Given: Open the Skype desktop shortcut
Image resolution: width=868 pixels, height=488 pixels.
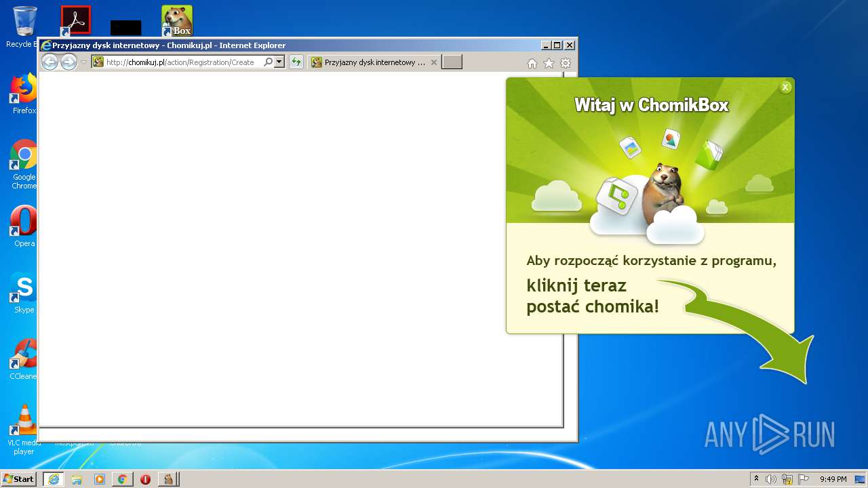Looking at the screenshot, I should 24,293.
